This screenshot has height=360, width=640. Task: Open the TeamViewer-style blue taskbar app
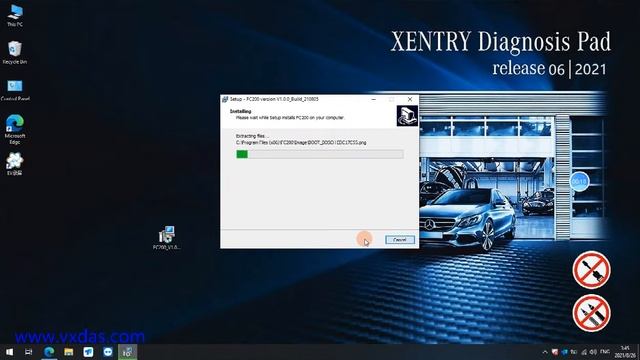(88, 352)
